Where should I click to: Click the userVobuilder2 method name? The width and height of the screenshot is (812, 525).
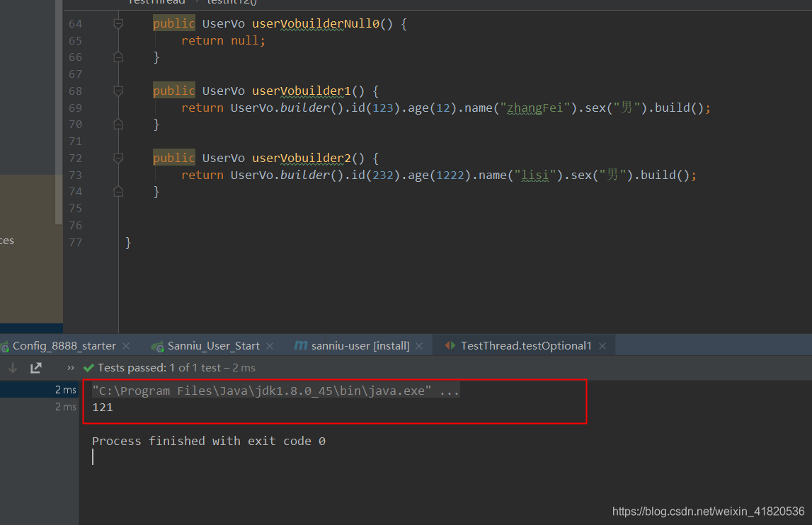tap(302, 158)
